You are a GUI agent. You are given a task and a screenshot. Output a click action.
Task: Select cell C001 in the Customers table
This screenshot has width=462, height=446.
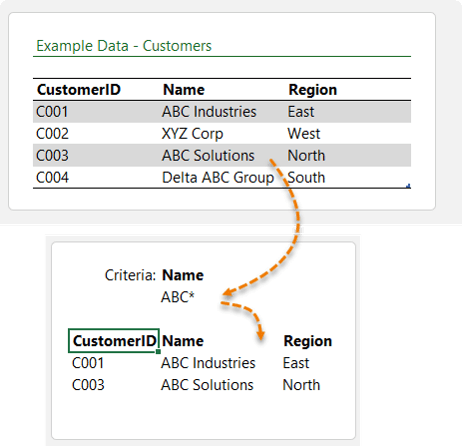(52, 112)
